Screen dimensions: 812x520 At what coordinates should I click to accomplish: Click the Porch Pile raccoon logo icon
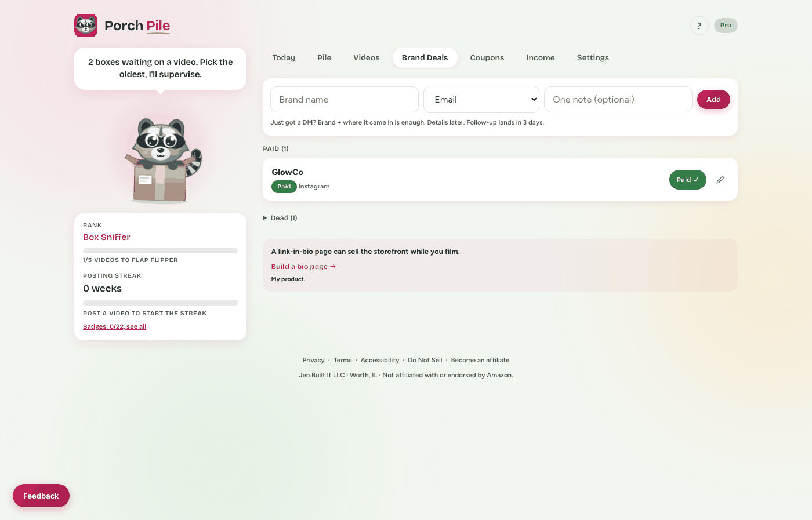(x=86, y=26)
